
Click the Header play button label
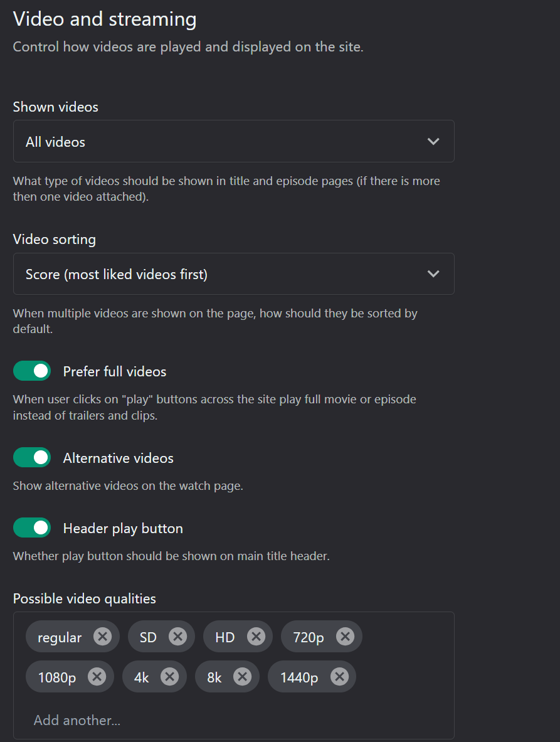click(x=123, y=529)
